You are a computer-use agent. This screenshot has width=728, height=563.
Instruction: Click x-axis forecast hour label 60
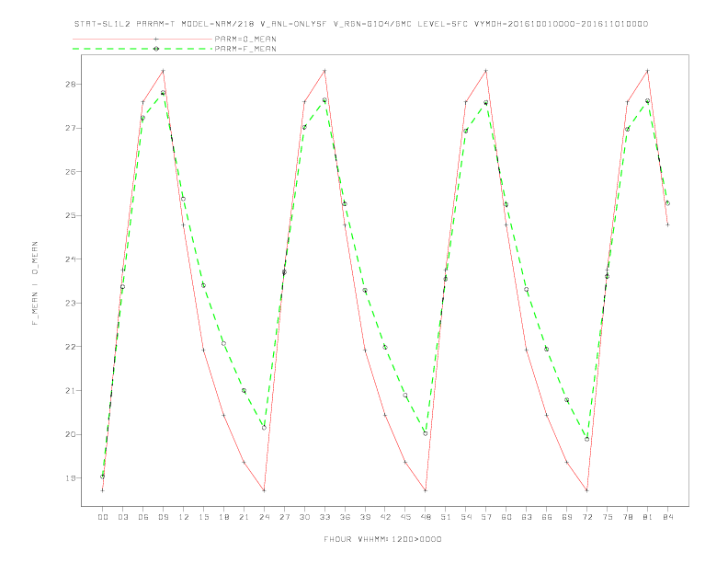click(x=506, y=517)
